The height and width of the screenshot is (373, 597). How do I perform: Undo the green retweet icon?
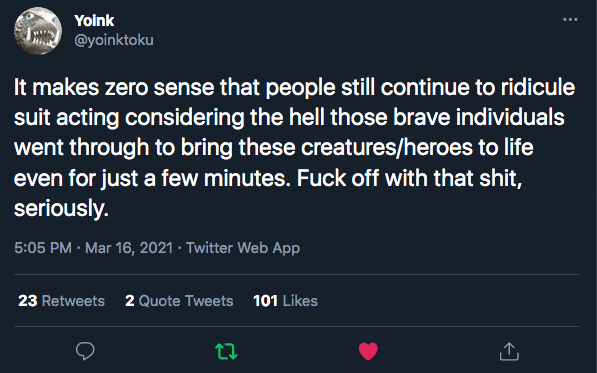point(226,351)
